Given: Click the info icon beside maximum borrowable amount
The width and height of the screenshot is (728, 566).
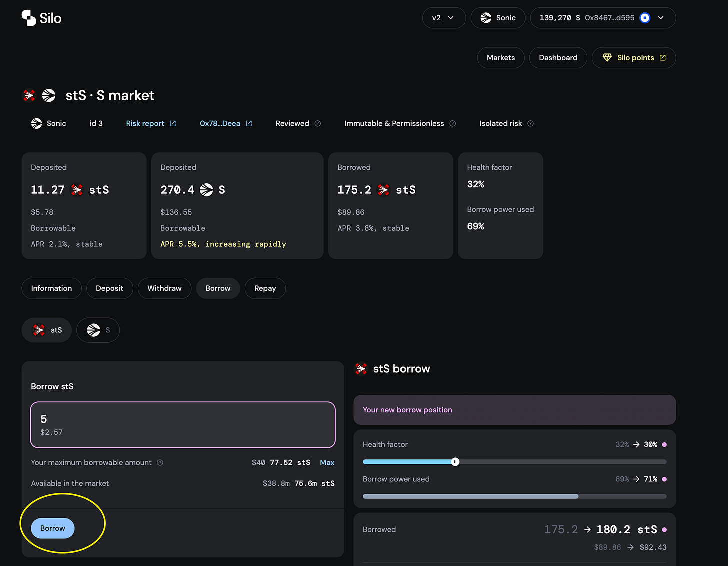Looking at the screenshot, I should pos(160,463).
